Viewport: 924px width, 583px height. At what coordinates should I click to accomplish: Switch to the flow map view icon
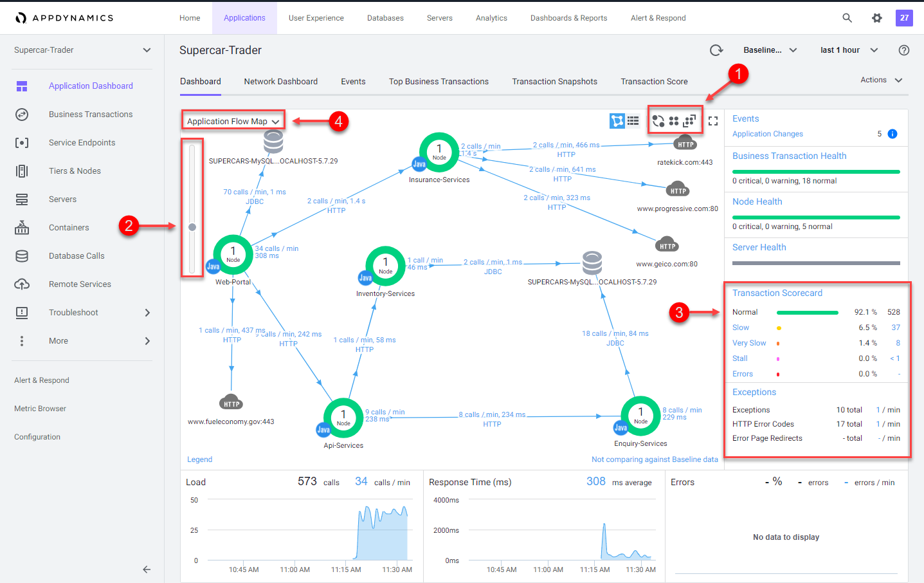coord(617,120)
